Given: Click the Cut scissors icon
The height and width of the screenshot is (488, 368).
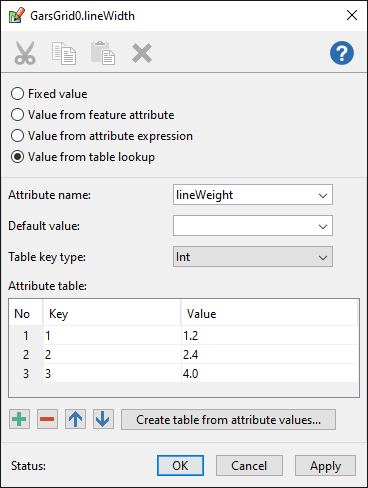Looking at the screenshot, I should pyautogui.click(x=25, y=53).
